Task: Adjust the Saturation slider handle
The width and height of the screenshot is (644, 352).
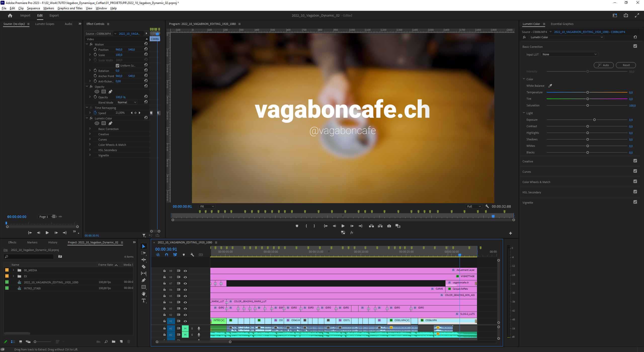Action: [x=588, y=105]
